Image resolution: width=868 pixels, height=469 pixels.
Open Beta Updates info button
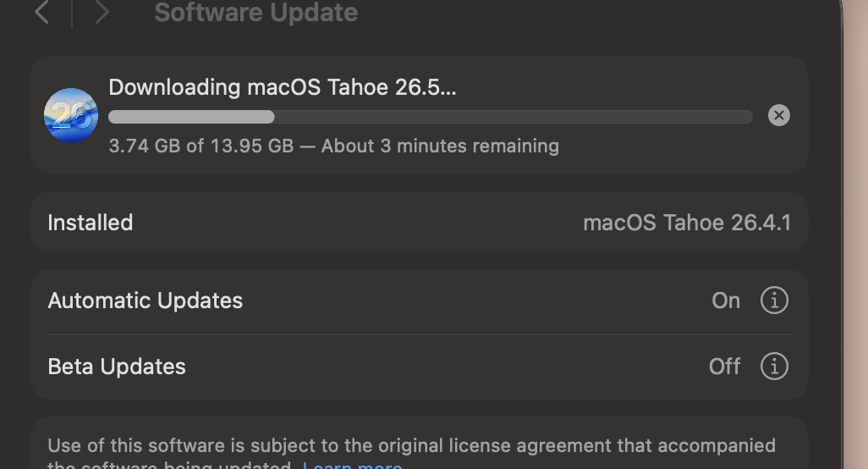click(x=774, y=366)
